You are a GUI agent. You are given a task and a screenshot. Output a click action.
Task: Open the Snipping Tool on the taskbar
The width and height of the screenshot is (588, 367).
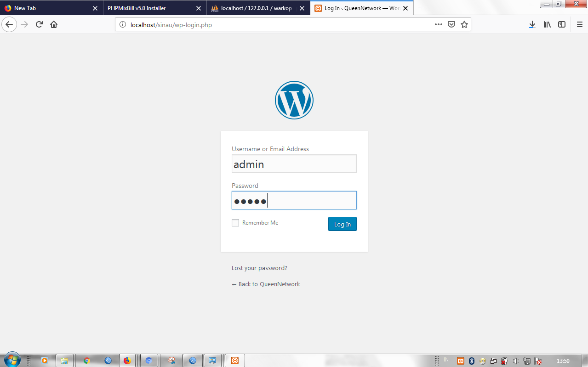pyautogui.click(x=171, y=361)
